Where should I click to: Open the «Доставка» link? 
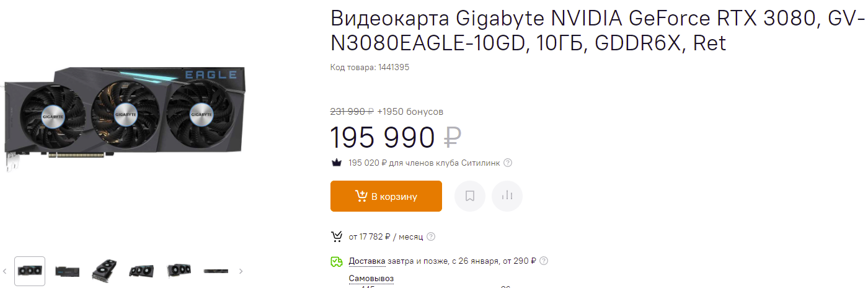pyautogui.click(x=366, y=261)
